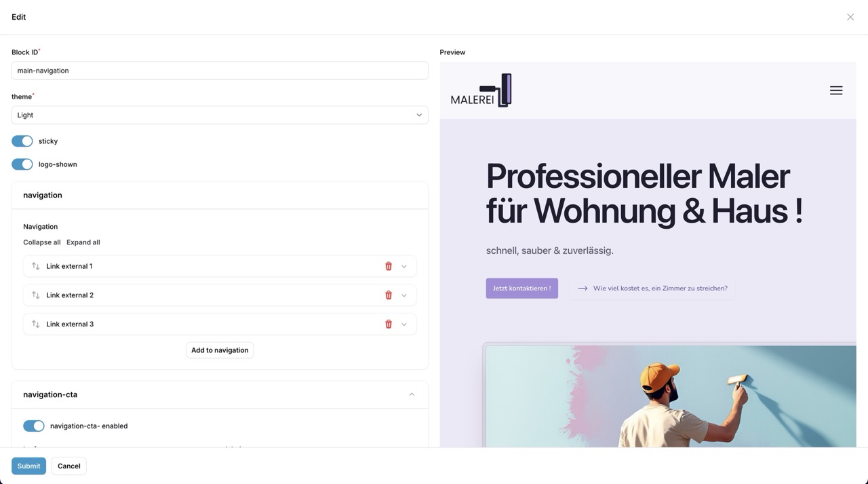Click the reorder handle of "Link external 2"
This screenshot has height=484, width=868.
tap(35, 295)
